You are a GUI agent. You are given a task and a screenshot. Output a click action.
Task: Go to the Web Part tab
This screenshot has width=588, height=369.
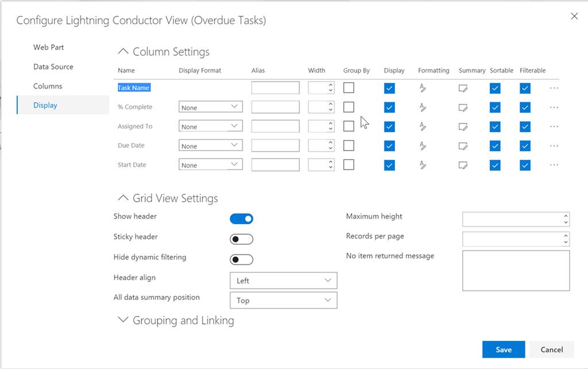coord(48,47)
